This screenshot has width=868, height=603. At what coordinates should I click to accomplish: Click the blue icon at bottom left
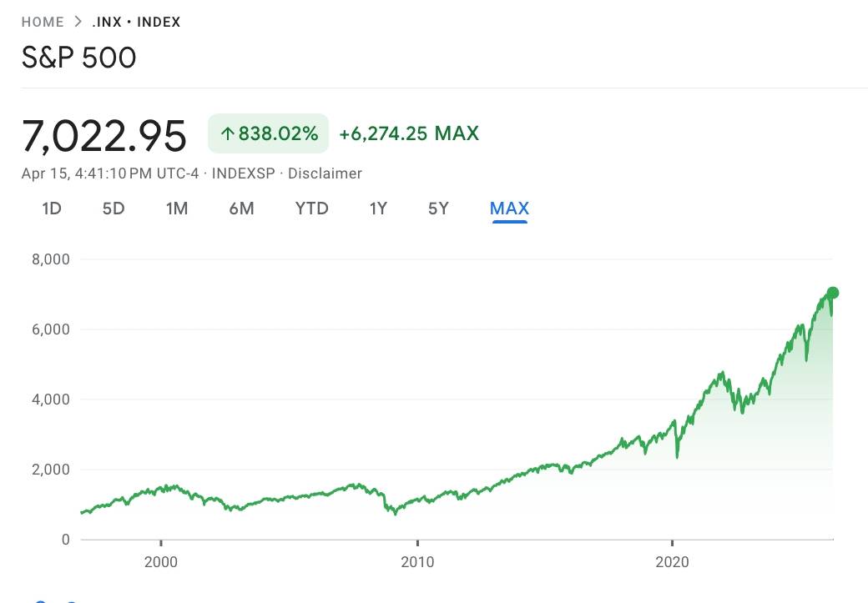(x=39, y=600)
